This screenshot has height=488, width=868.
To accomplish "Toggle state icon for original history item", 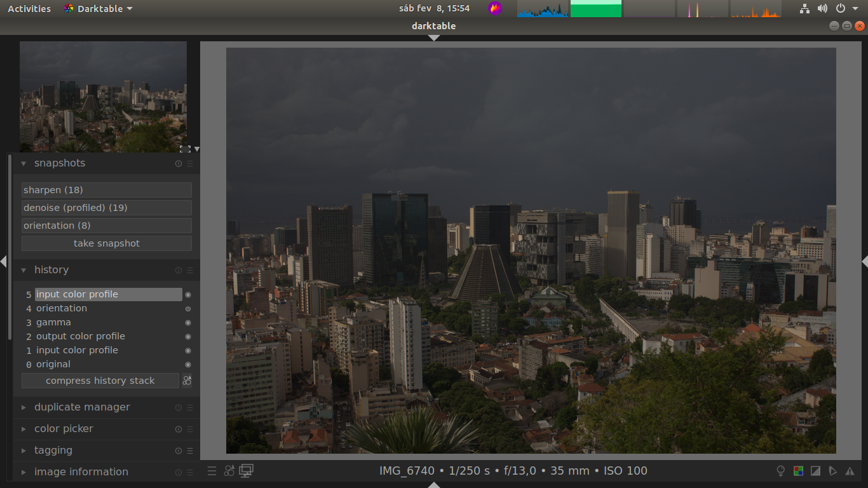I will [x=188, y=365].
